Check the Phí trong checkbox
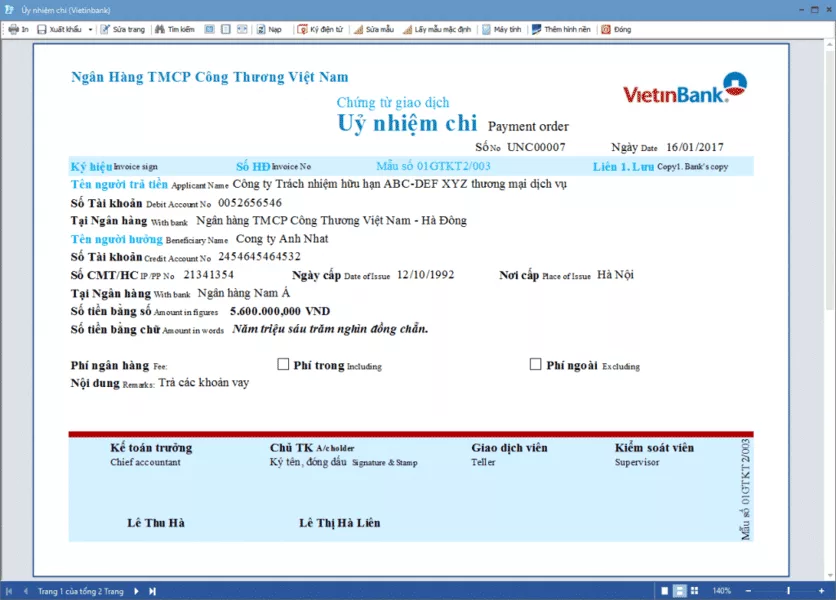836x600 pixels. pos(283,365)
